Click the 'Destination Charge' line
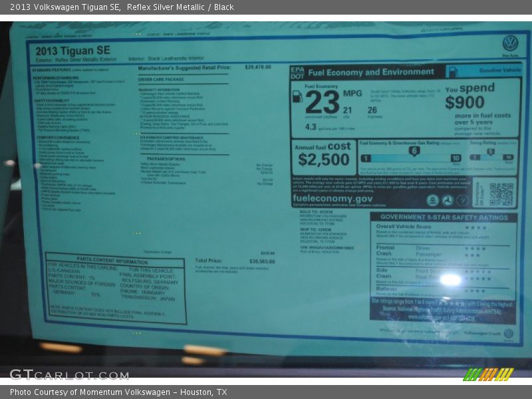The height and width of the screenshot is (399, 532). pos(158,252)
